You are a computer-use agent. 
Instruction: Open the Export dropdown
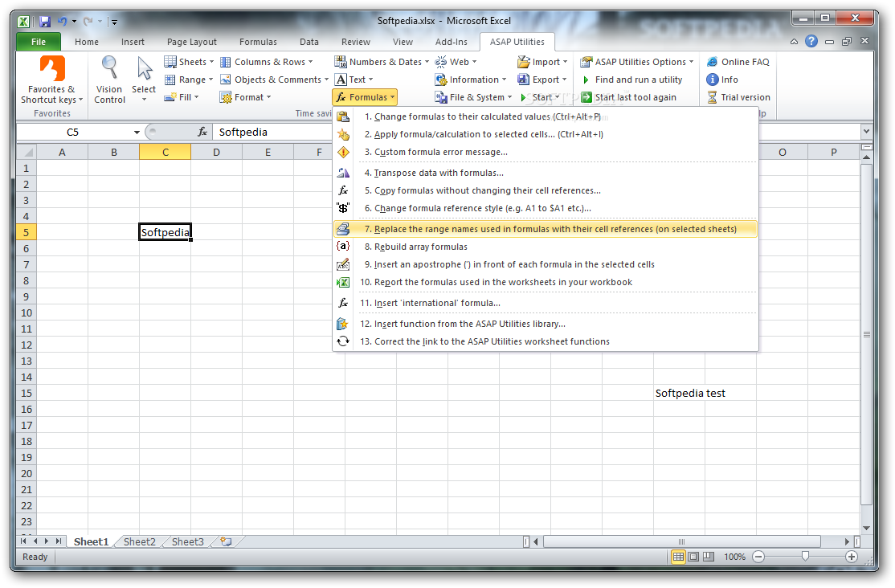point(541,80)
